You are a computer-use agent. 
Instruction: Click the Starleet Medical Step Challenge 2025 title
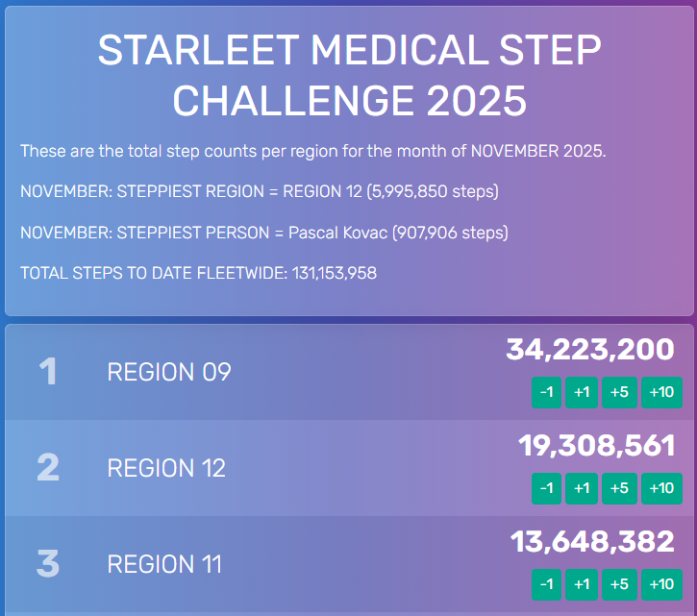[x=349, y=75]
